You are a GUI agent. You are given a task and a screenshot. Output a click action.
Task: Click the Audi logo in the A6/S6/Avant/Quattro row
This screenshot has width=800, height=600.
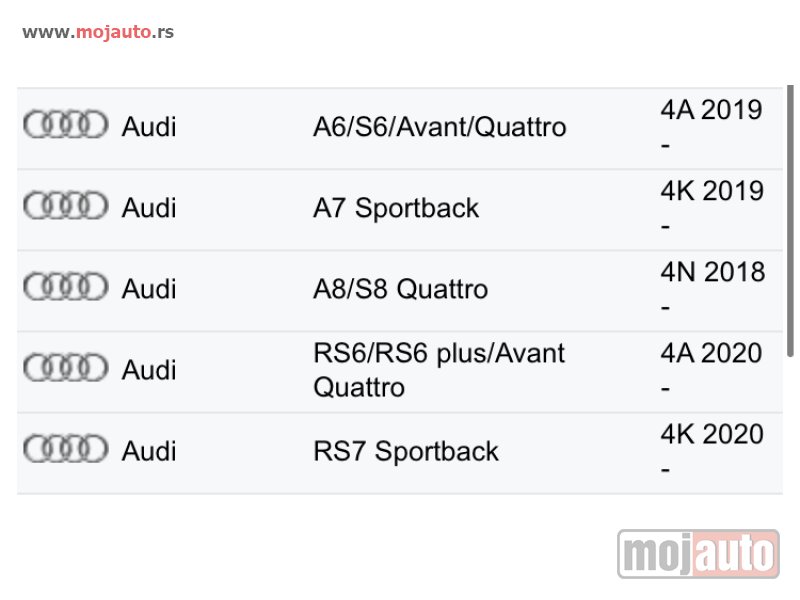66,124
